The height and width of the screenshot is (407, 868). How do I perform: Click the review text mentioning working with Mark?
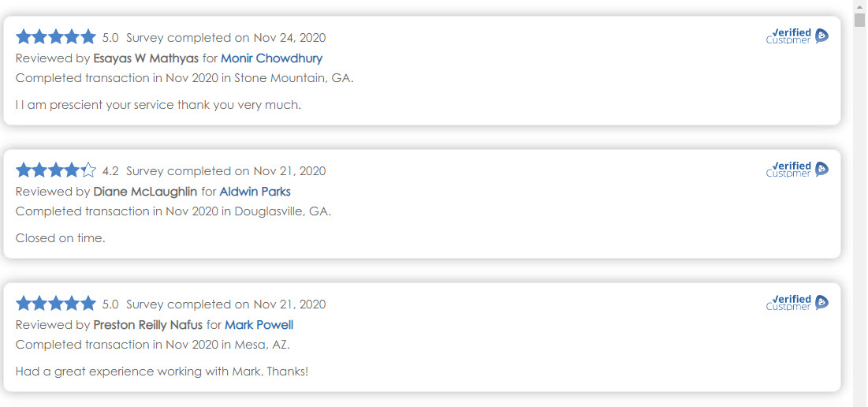(162, 372)
